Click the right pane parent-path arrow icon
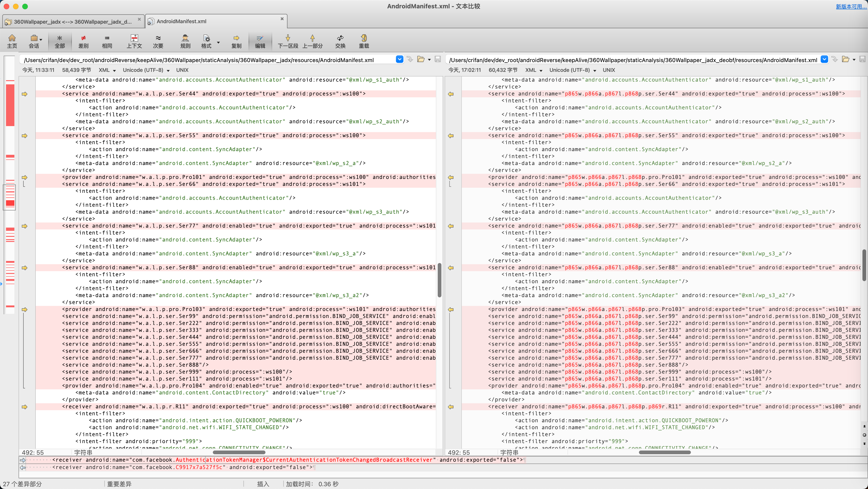Screen dimensions: 868x489 [835, 59]
